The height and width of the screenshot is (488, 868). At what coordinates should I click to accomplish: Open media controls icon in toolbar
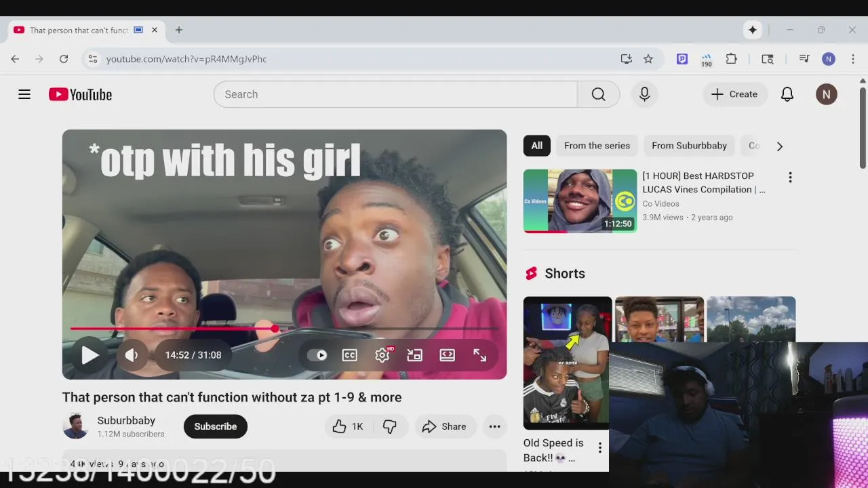pos(804,59)
